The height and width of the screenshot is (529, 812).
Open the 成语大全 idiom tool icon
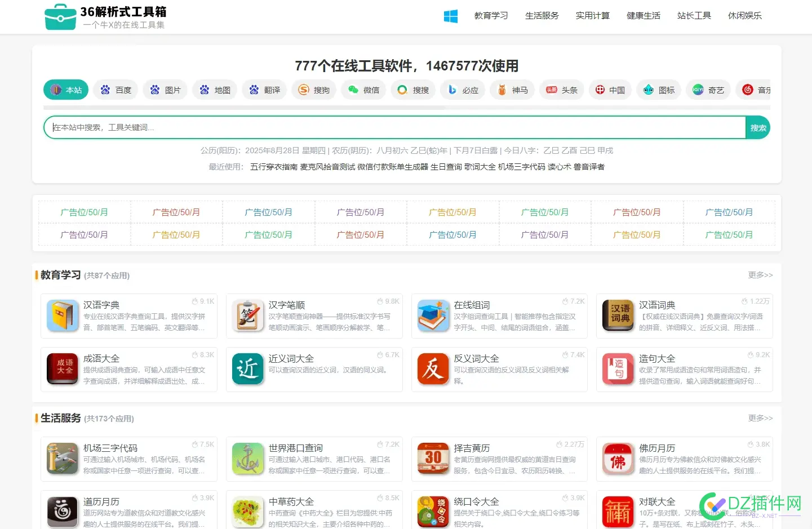click(x=62, y=370)
